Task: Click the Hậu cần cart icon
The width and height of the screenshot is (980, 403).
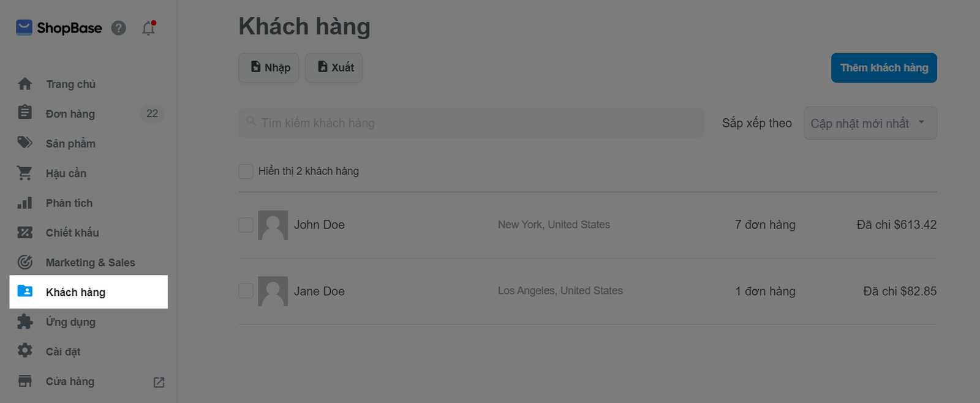Action: tap(25, 173)
